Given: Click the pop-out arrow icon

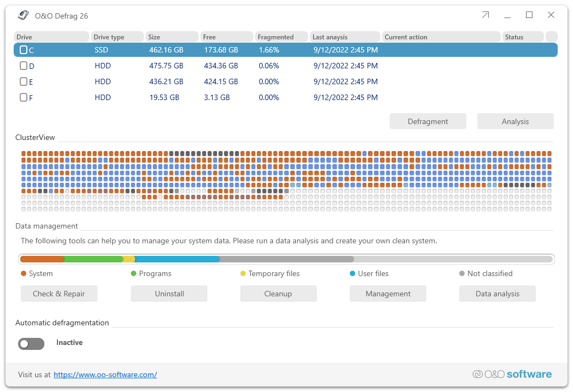Looking at the screenshot, I should tap(485, 15).
